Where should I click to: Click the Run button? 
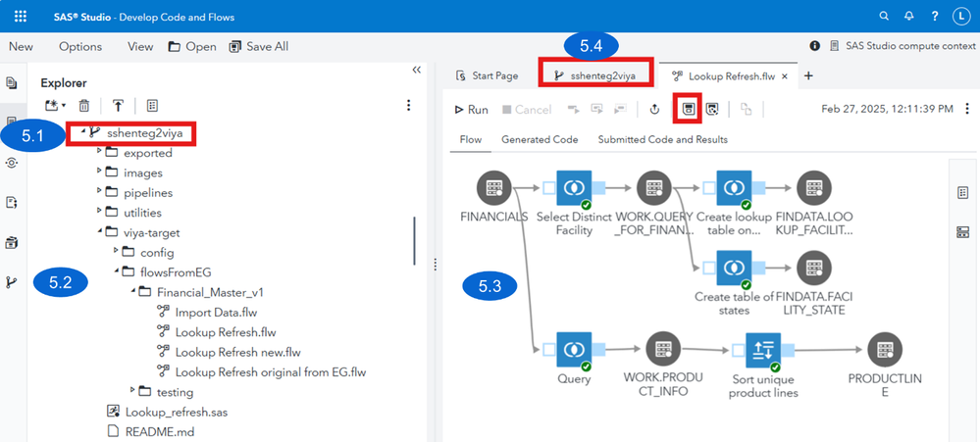pyautogui.click(x=471, y=109)
